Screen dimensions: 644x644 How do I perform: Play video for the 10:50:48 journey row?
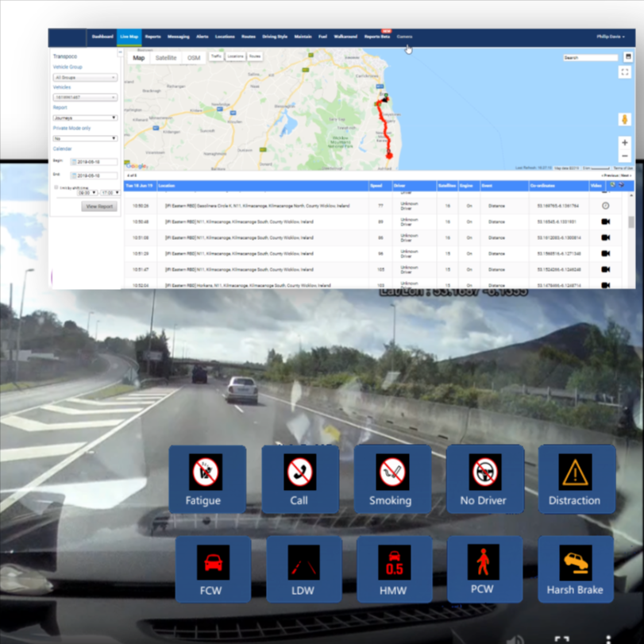(605, 222)
